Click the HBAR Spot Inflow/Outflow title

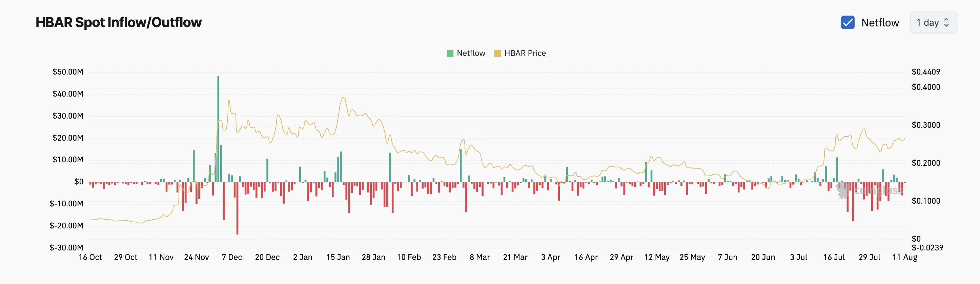click(119, 22)
